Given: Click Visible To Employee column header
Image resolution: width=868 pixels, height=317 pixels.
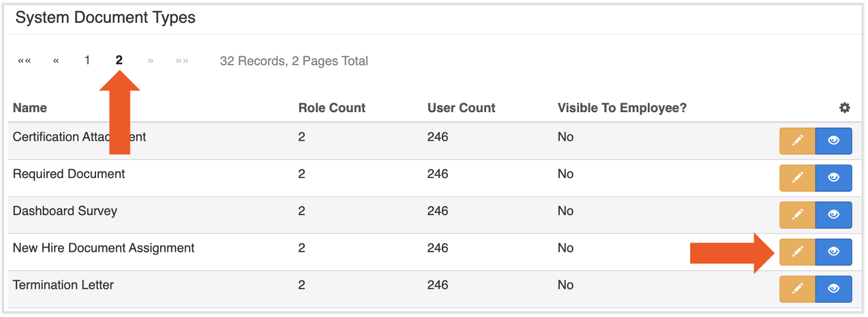Looking at the screenshot, I should [622, 108].
